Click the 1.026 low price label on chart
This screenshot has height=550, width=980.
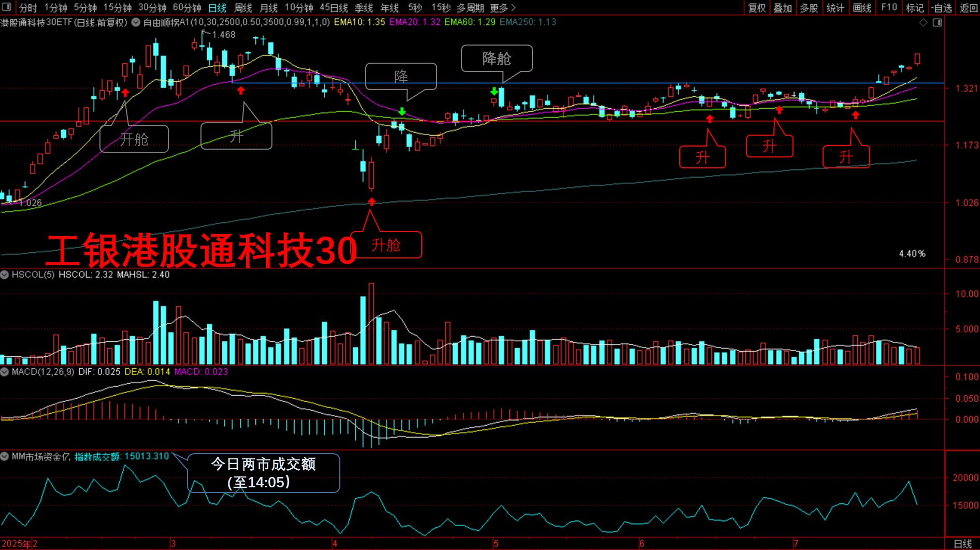click(x=30, y=202)
